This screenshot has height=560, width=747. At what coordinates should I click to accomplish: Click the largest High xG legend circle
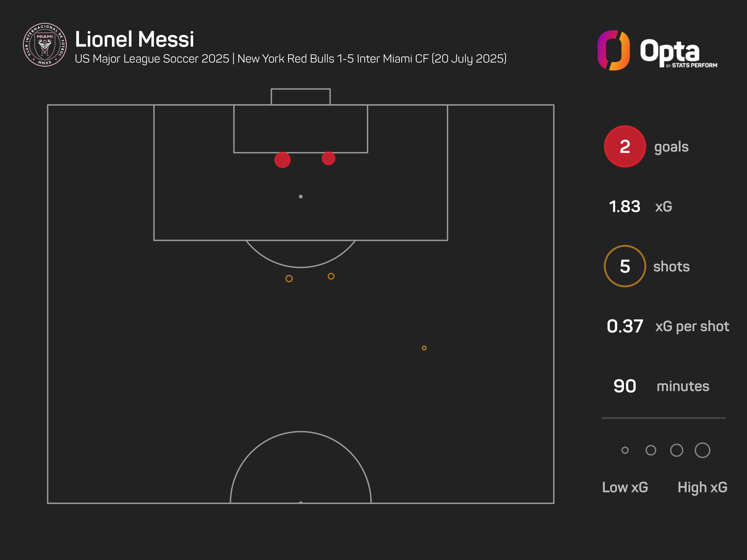702,450
